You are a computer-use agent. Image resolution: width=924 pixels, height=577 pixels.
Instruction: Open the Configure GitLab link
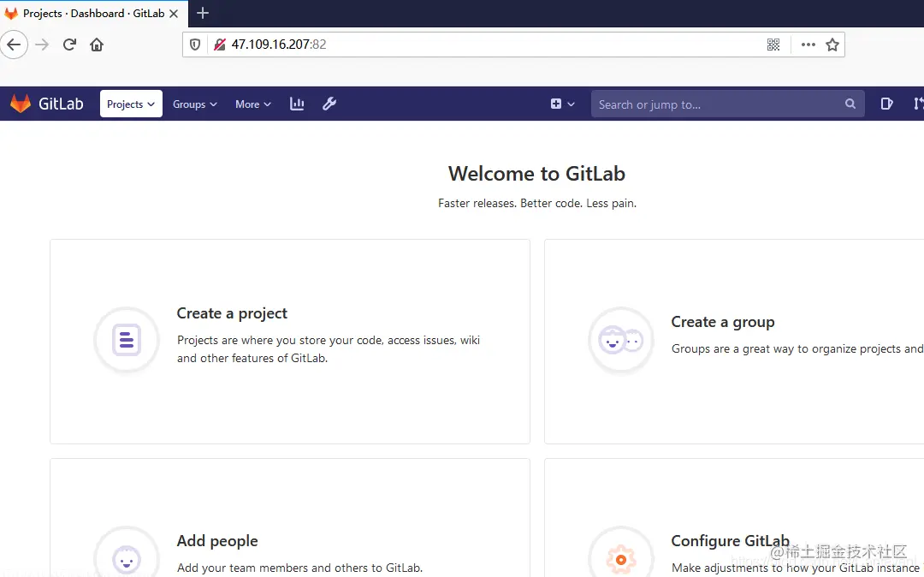730,541
